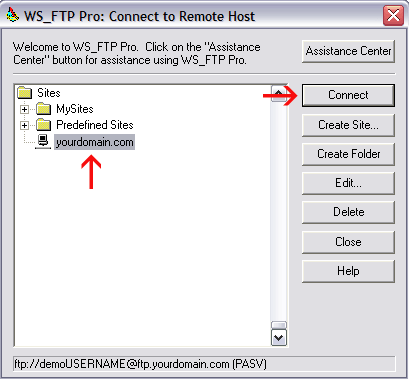
Task: Click the Create Folder button
Action: [x=348, y=154]
